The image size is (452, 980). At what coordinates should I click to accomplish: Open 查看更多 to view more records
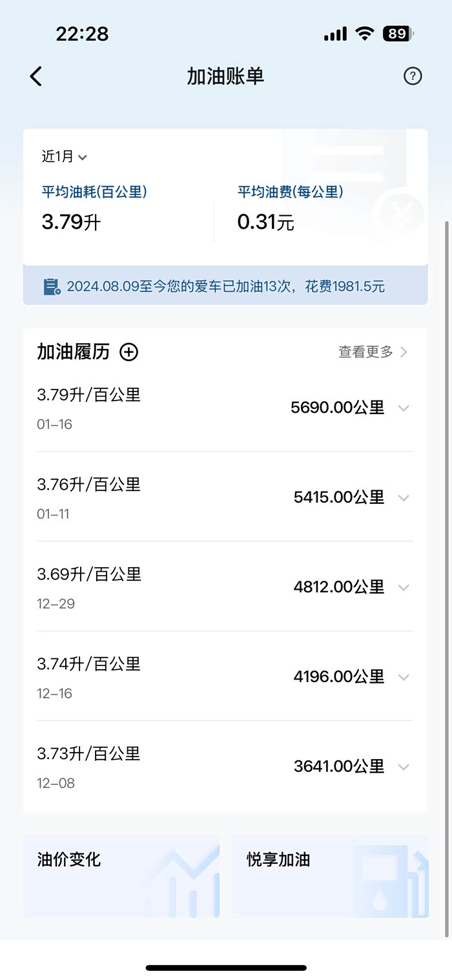tap(373, 352)
